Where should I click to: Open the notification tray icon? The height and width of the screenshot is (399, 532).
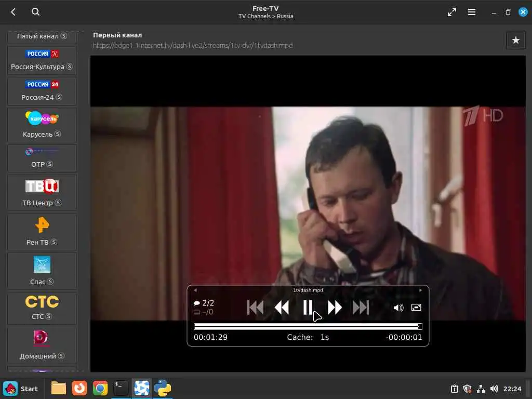(454, 389)
